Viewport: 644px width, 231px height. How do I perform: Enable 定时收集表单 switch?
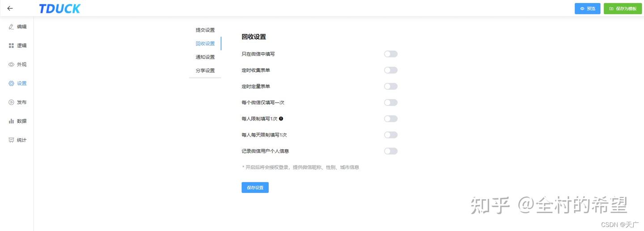[391, 70]
